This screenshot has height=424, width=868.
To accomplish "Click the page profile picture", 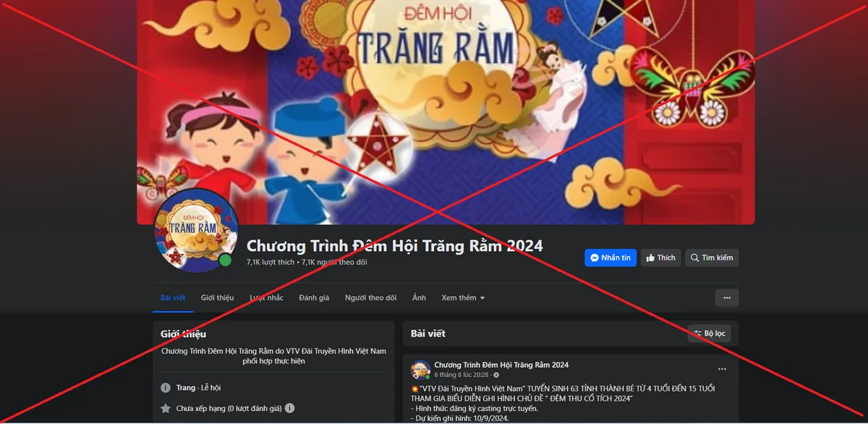I will coord(197,231).
